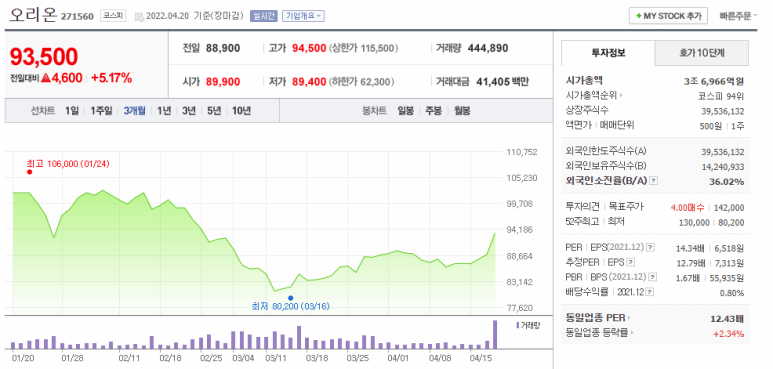Click the 투자의견 label

tap(583, 207)
